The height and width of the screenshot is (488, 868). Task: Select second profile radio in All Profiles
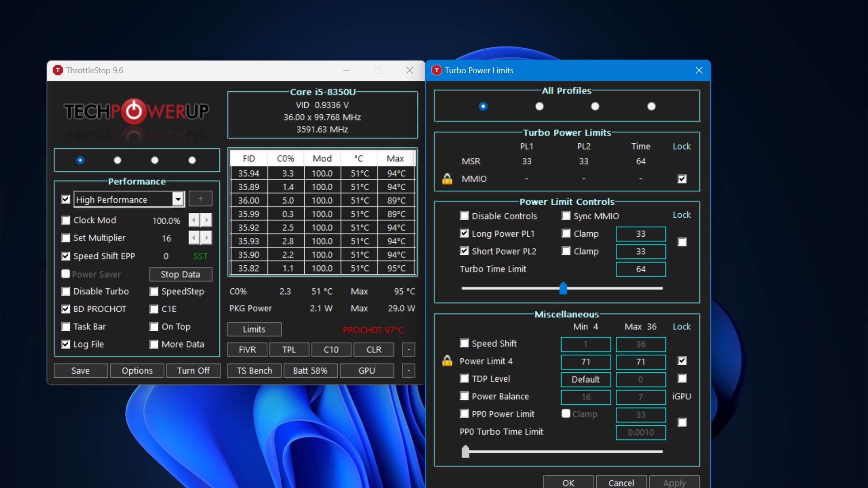(x=539, y=106)
